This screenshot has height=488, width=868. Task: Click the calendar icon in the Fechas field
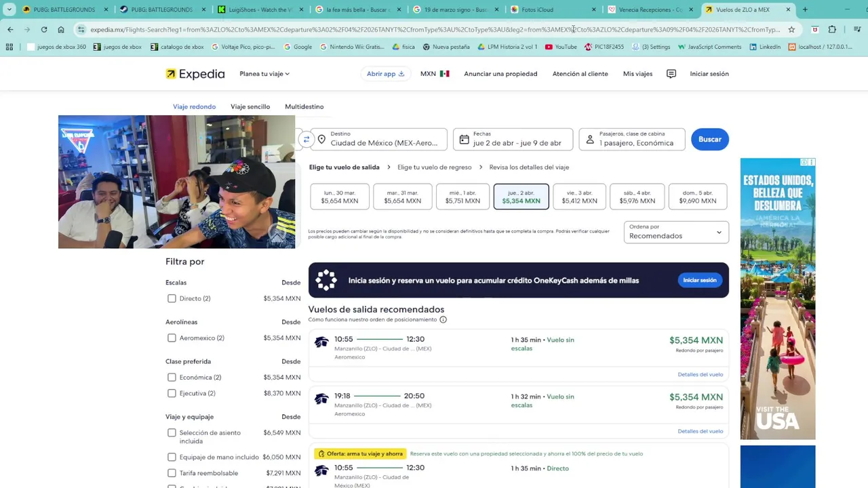[x=464, y=139]
